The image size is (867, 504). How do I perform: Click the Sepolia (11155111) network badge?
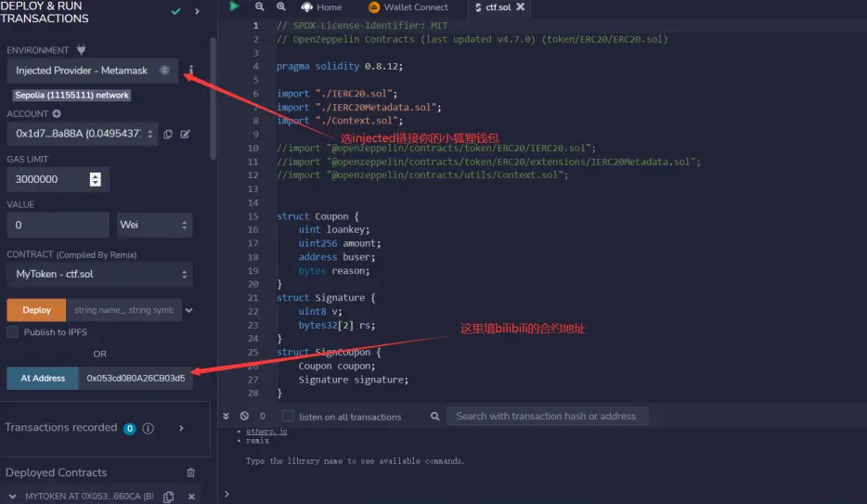tap(71, 95)
